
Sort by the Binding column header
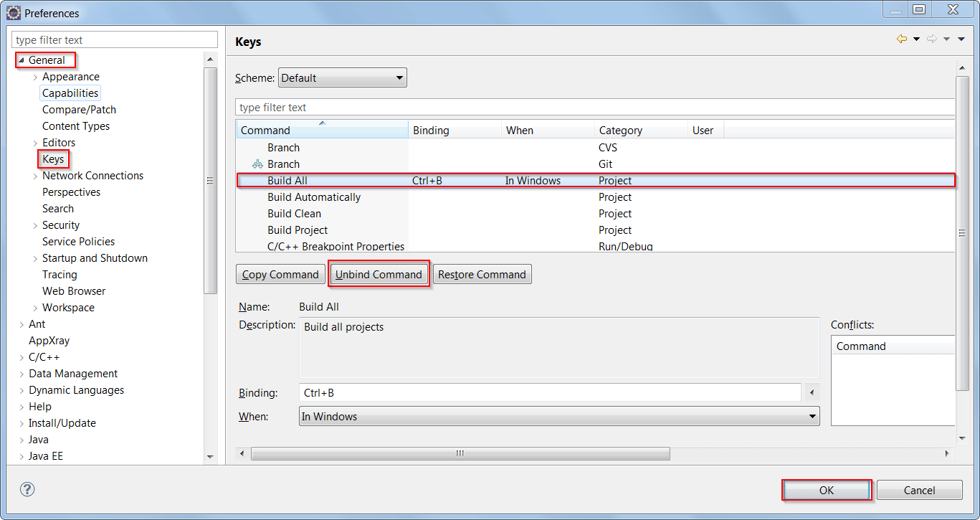tap(455, 130)
